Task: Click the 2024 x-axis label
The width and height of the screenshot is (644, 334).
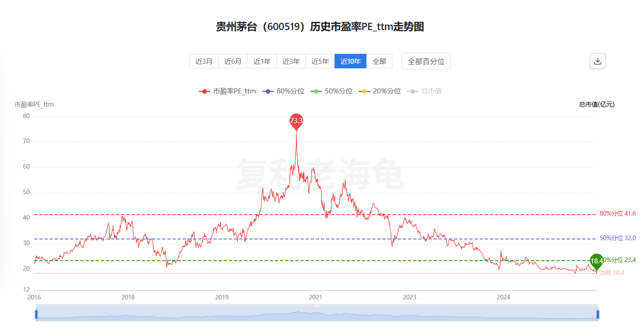Action: click(503, 298)
